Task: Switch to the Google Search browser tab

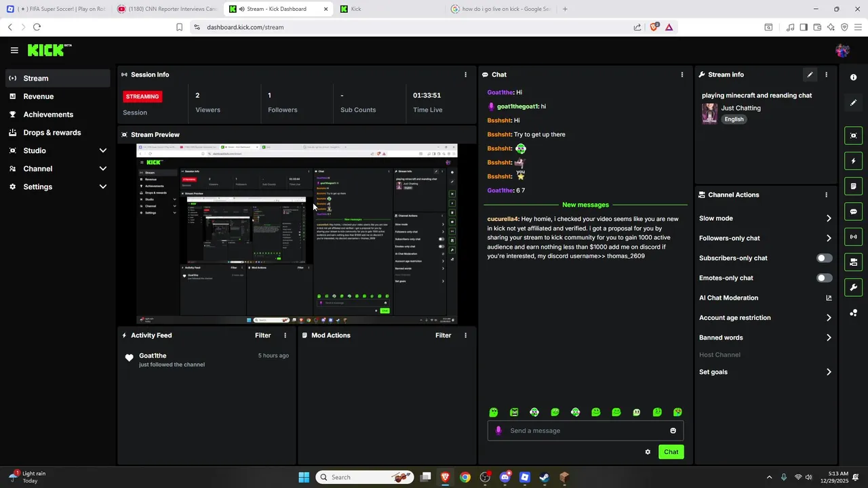Action: point(502,9)
